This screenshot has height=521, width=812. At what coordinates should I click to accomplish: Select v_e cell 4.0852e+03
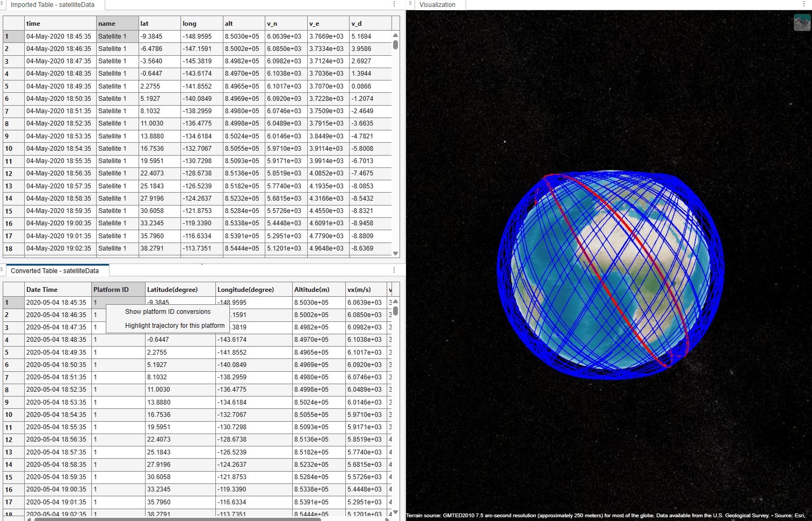[329, 173]
